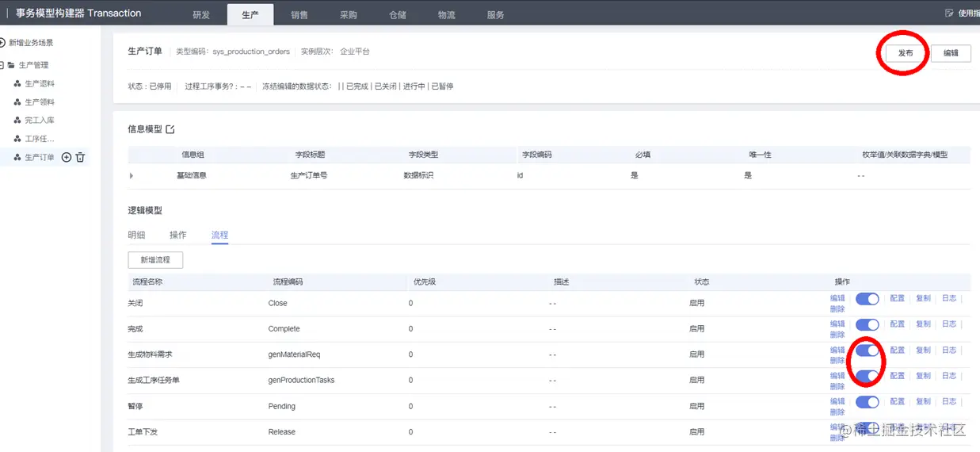This screenshot has height=452, width=980.
Task: Switch to the 物流 top tab
Action: 447,15
